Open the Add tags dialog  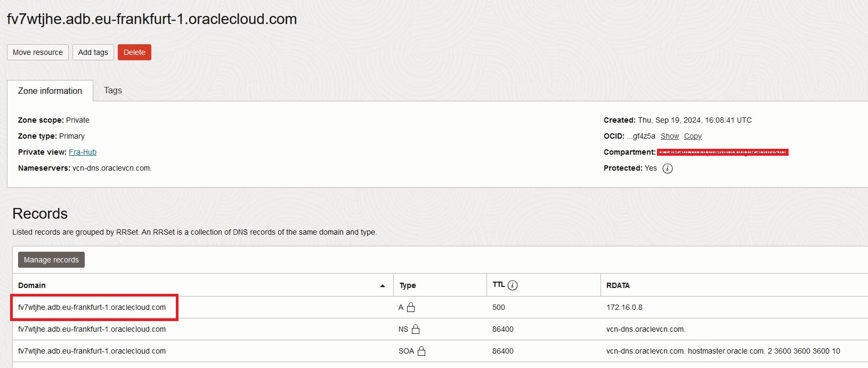click(x=93, y=52)
